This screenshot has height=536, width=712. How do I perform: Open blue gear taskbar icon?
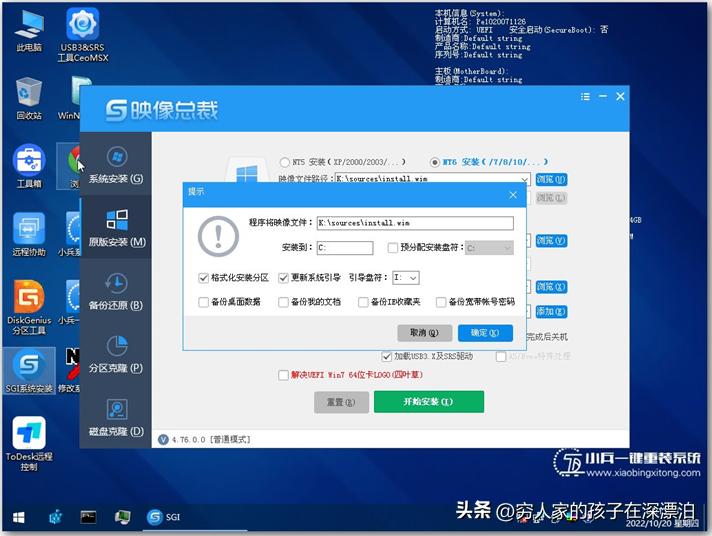(55, 517)
